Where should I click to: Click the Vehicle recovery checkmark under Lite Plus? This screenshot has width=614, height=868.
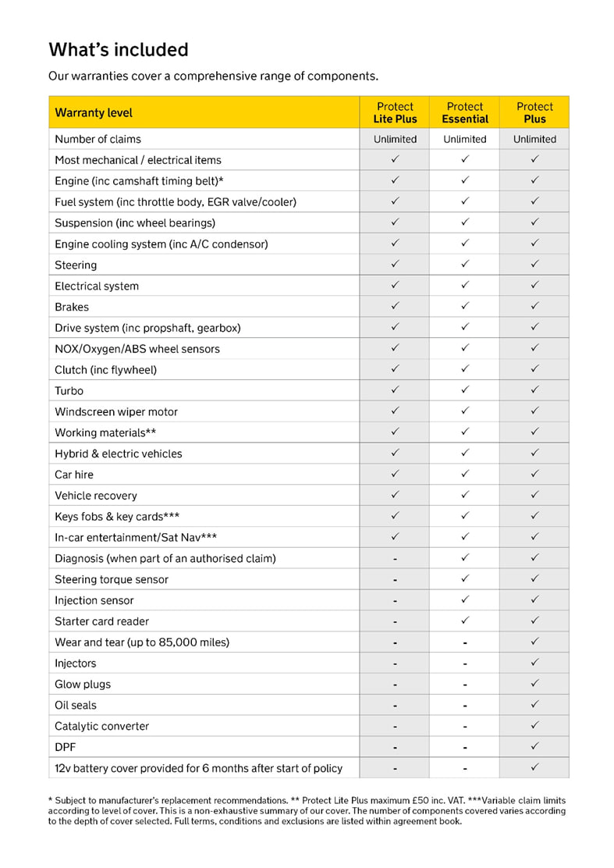(x=395, y=495)
